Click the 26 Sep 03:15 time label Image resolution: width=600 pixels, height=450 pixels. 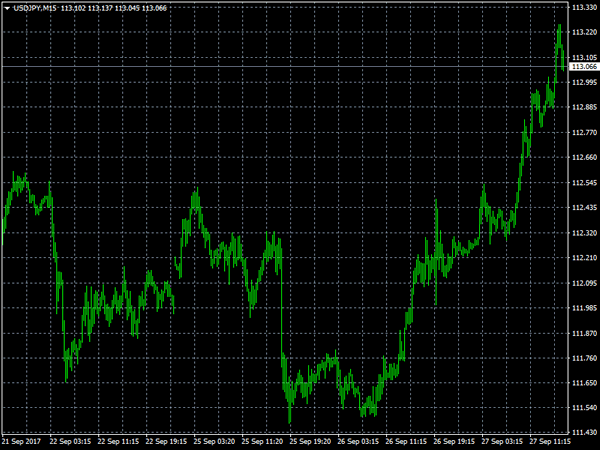(359, 441)
